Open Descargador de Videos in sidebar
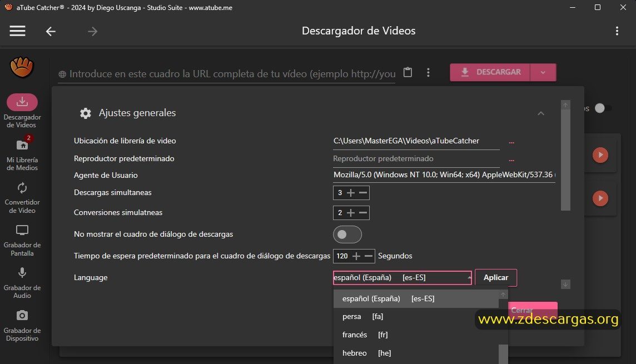 pos(22,111)
